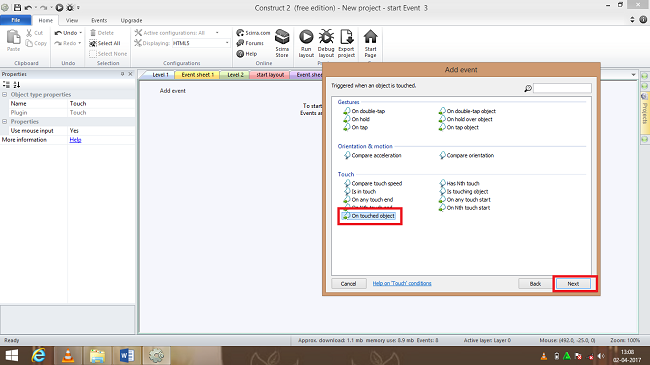Screen dimensions: 650x365
Task: Open the Undo dropdown arrow
Action: pyautogui.click(x=80, y=33)
